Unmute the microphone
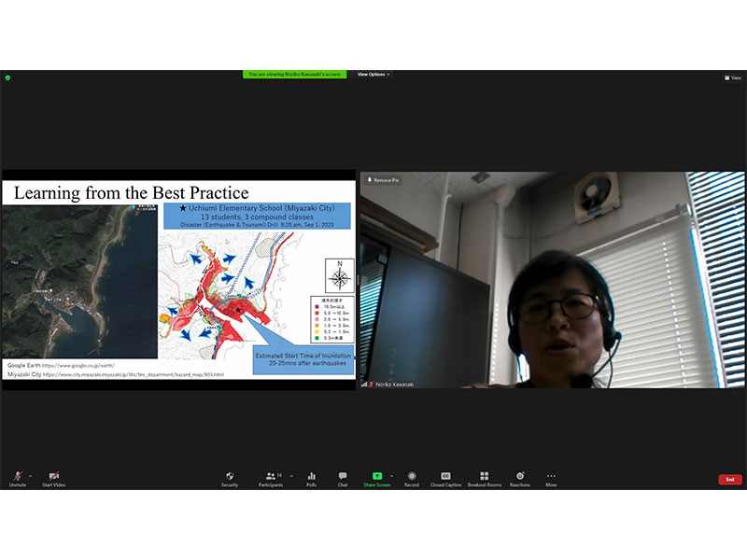 coord(17,478)
